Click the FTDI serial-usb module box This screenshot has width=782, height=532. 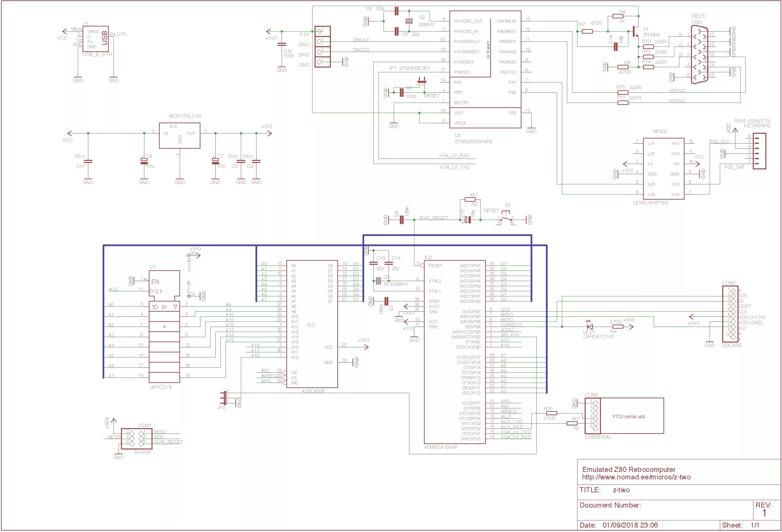click(632, 416)
